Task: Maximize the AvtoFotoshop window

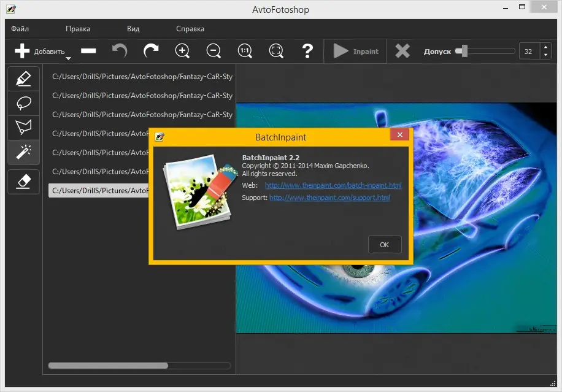Action: (522, 7)
